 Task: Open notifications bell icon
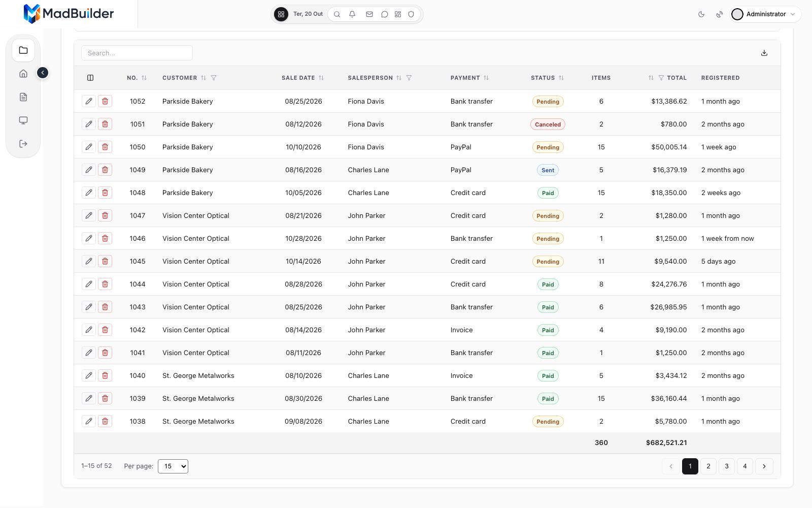[x=352, y=14]
